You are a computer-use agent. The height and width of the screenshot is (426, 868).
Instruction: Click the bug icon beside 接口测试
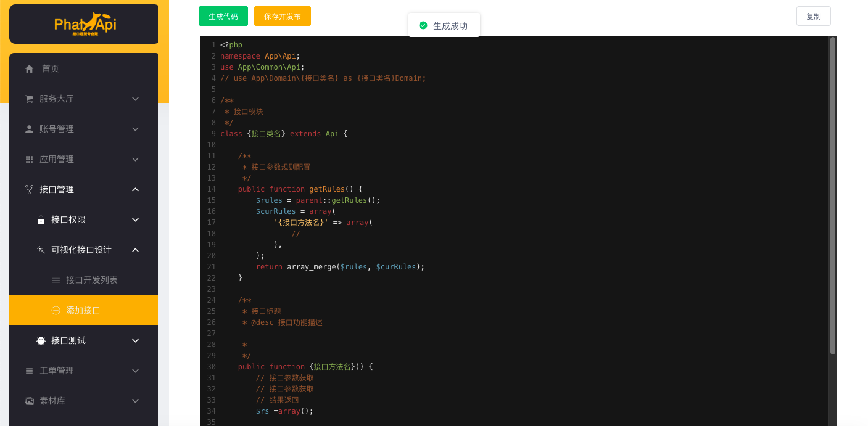pyautogui.click(x=41, y=340)
